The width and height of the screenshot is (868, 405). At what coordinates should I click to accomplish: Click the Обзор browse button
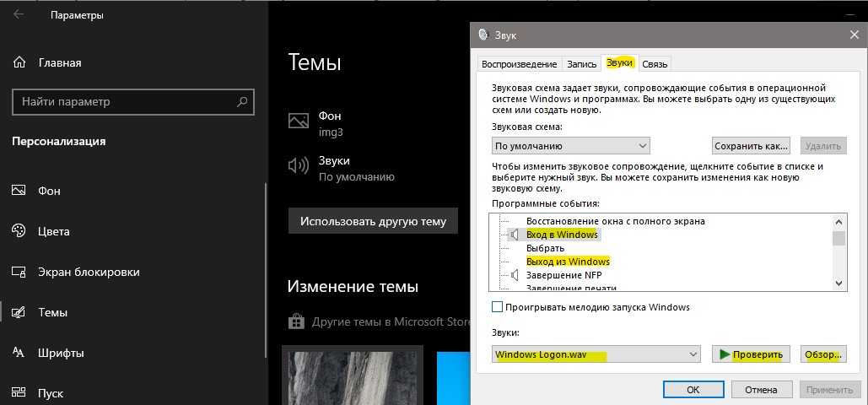coord(823,354)
